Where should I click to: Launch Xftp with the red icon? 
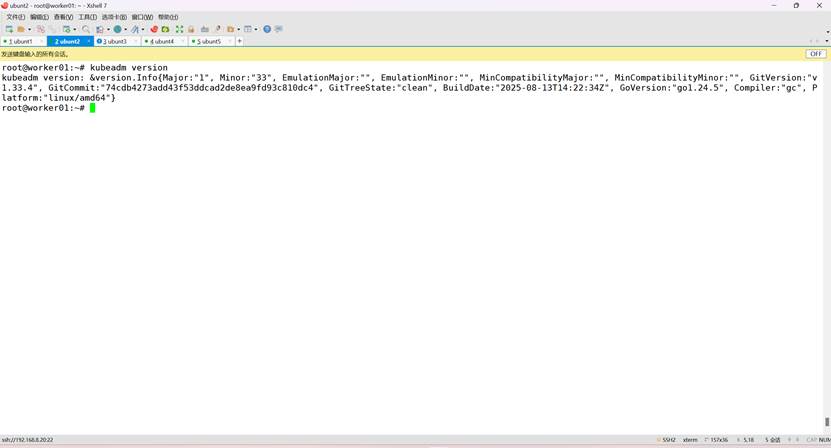click(x=154, y=29)
